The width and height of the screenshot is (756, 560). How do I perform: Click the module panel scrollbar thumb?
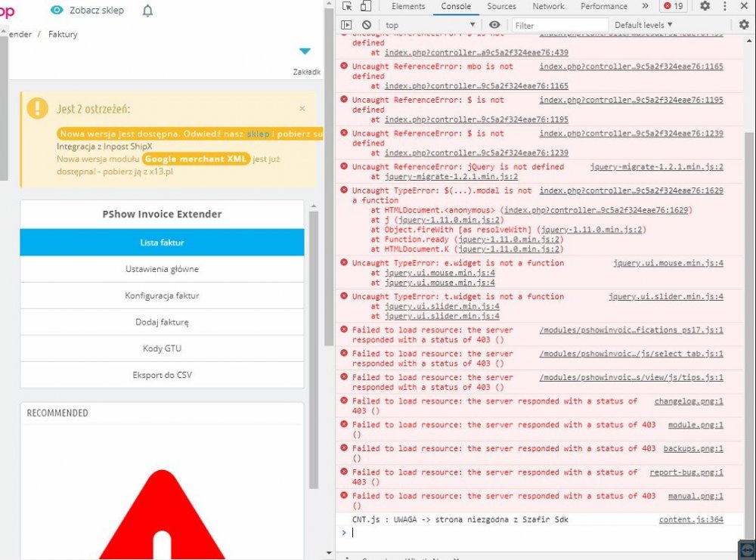click(x=314, y=349)
